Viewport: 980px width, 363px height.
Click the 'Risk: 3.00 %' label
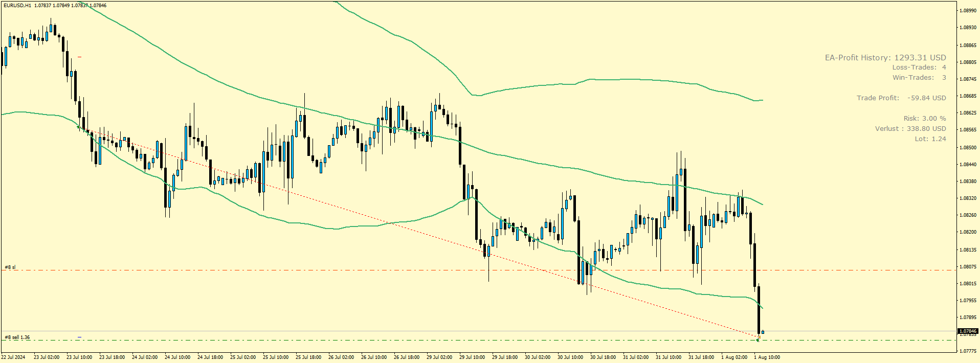(x=924, y=119)
